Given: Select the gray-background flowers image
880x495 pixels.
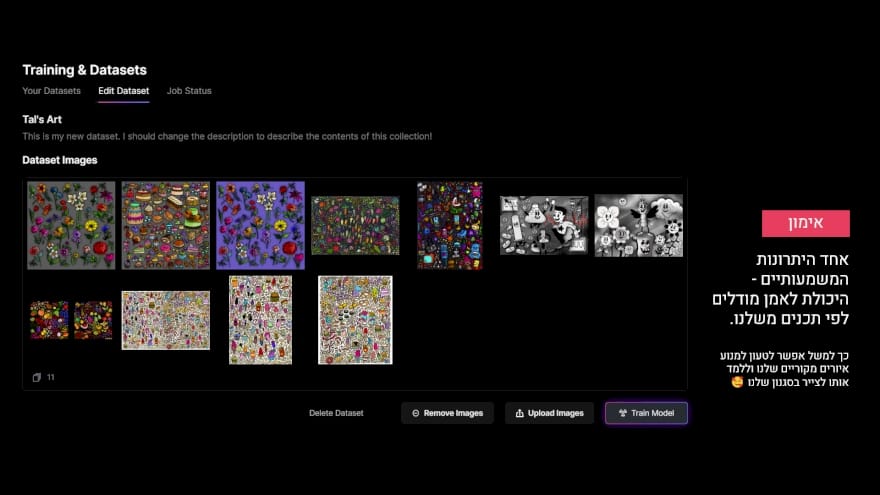Looking at the screenshot, I should (71, 225).
